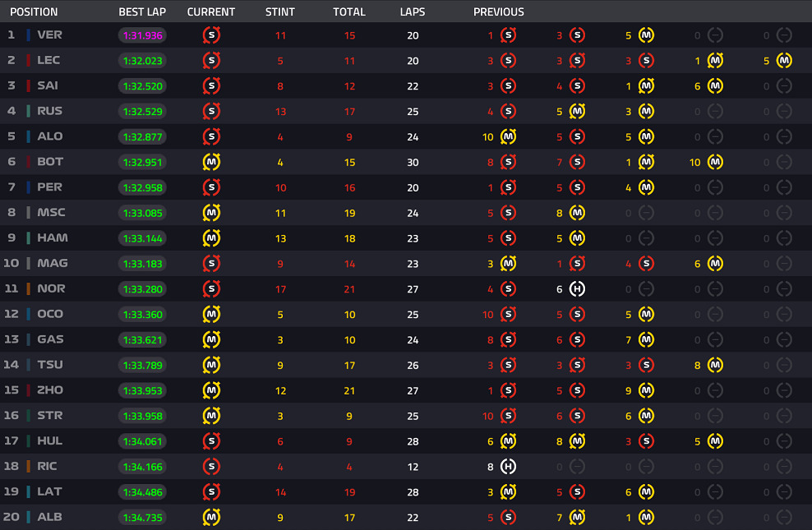Click MAG's first previous medium tyre icon
Image resolution: width=812 pixels, height=530 pixels.
tap(508, 264)
